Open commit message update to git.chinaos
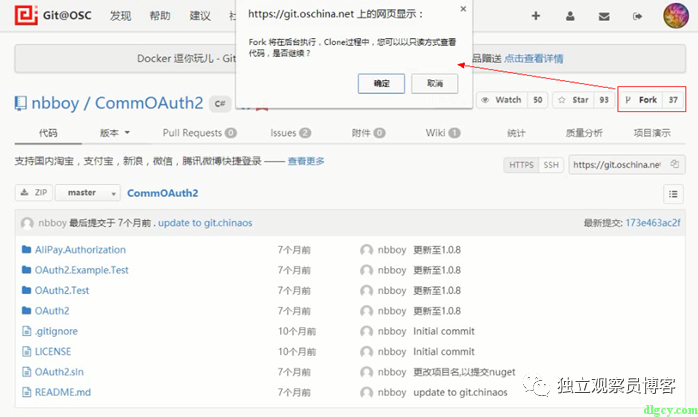698x417 pixels. click(205, 223)
